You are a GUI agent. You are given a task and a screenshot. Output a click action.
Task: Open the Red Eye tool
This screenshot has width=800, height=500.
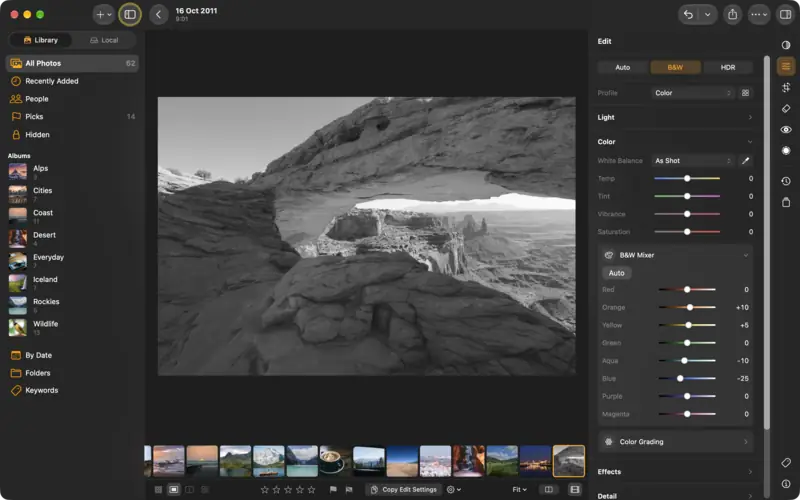(x=786, y=130)
